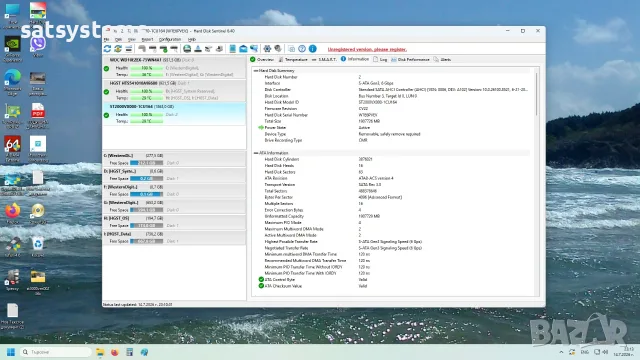Click the File Explorer taskbar icon
Screen dimensions: 640x360
[x=100, y=352]
